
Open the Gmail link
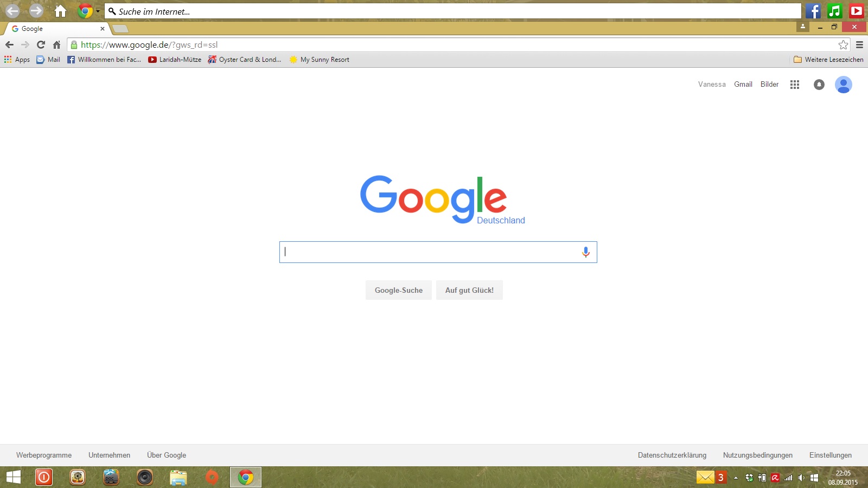[x=743, y=85]
